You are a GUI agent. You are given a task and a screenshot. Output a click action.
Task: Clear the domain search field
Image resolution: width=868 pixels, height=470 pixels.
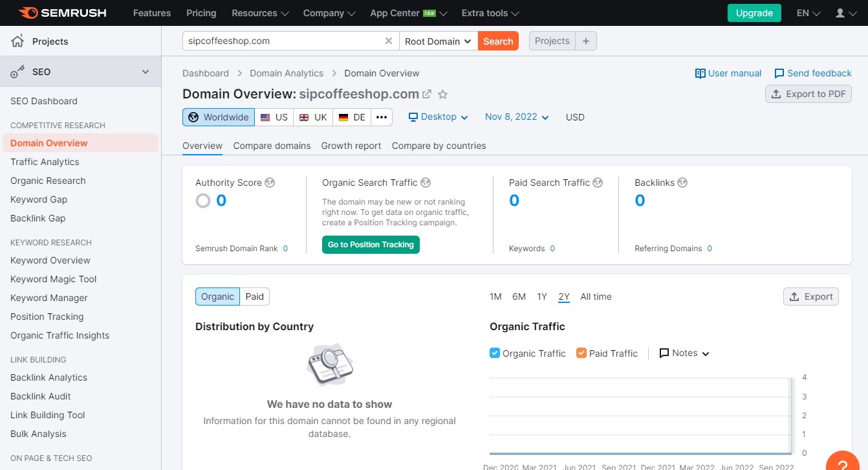389,41
